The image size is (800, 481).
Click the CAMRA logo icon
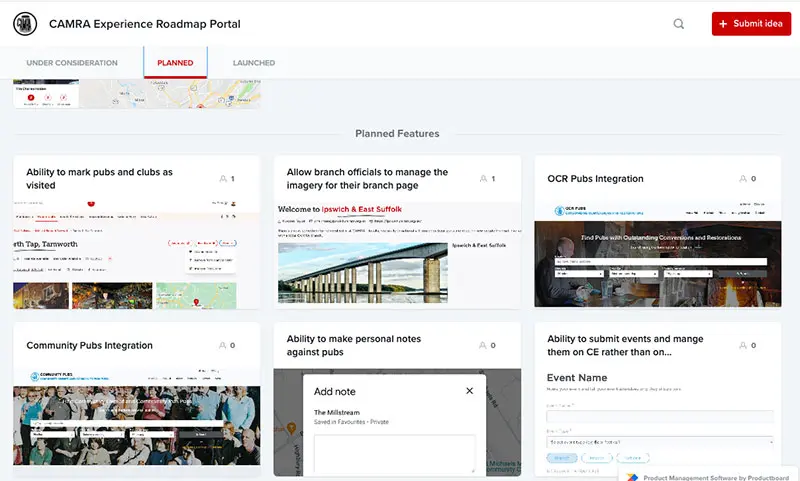click(x=25, y=23)
